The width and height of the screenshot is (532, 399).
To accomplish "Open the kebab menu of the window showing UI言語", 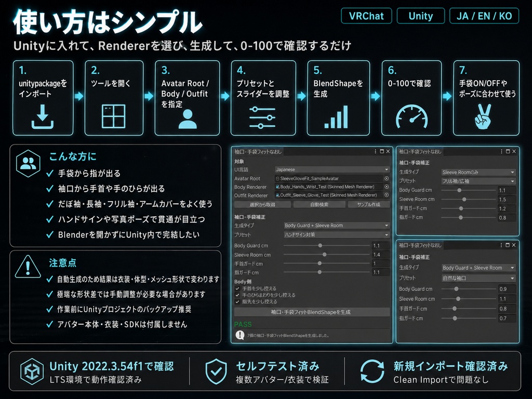I will 375,151.
